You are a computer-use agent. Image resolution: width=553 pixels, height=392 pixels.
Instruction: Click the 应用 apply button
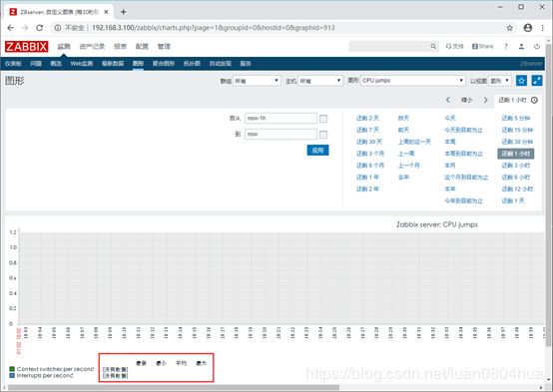pos(317,151)
